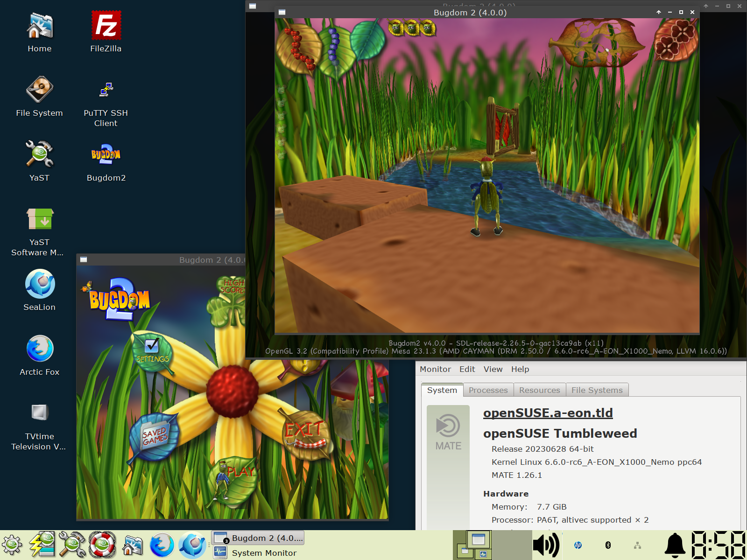Click 'Release 20230628 64-bit' text

[543, 449]
